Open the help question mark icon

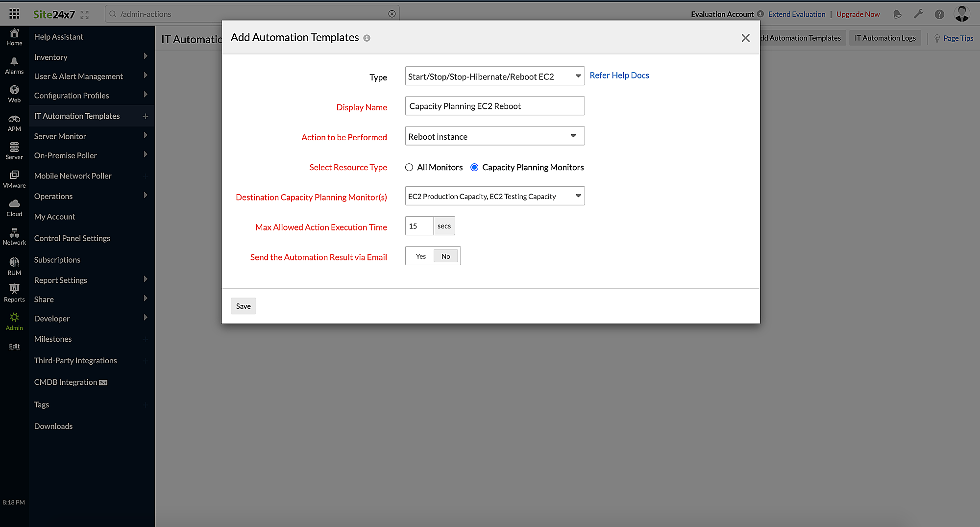[x=940, y=14]
